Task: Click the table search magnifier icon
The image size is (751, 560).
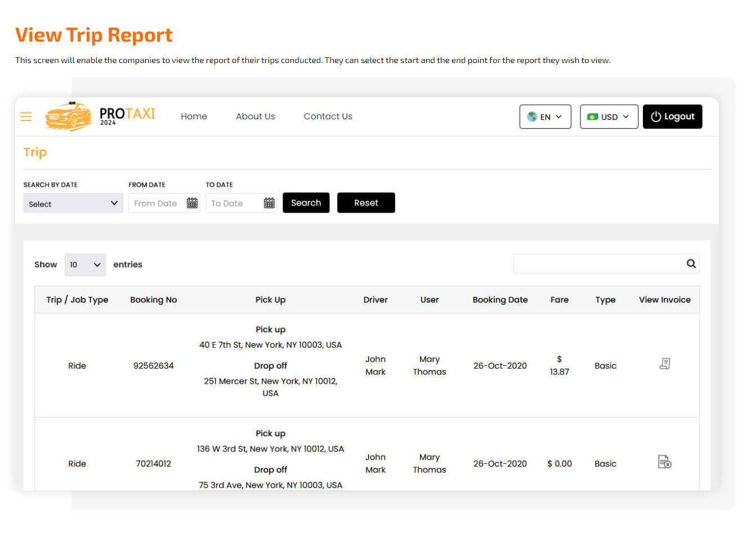Action: click(691, 263)
